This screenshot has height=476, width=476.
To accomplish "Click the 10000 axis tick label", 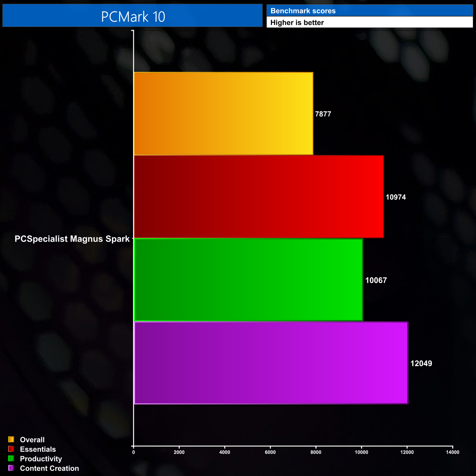I will pos(361,452).
